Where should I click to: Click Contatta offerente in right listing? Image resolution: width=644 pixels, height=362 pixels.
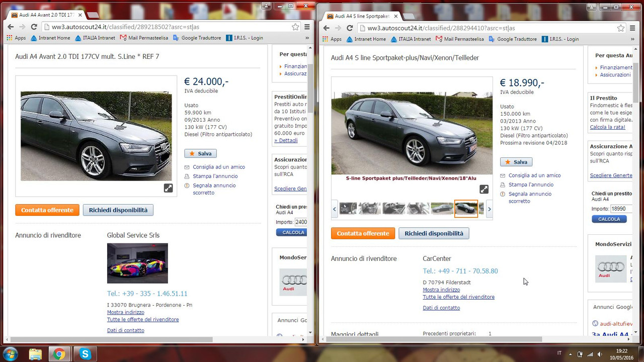coord(363,233)
